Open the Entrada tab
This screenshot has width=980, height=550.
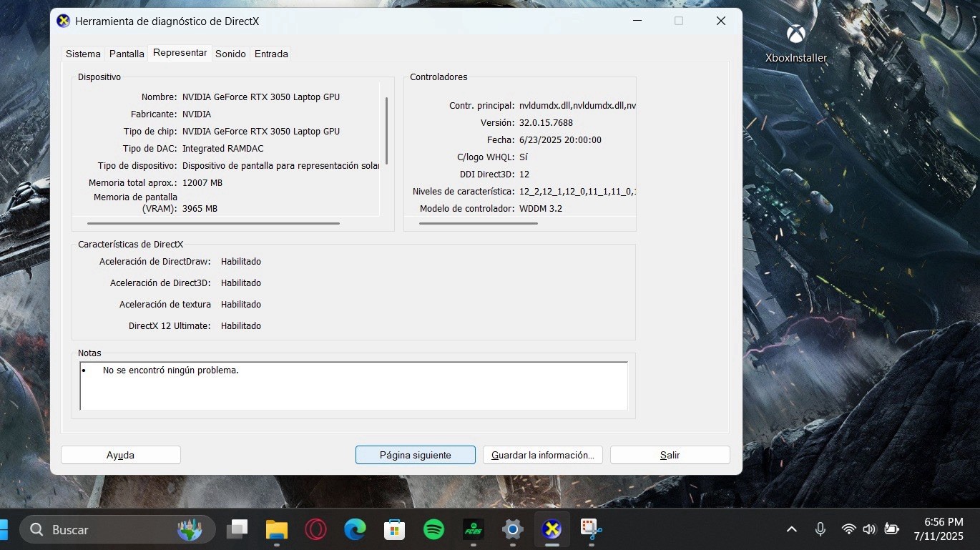pyautogui.click(x=271, y=54)
